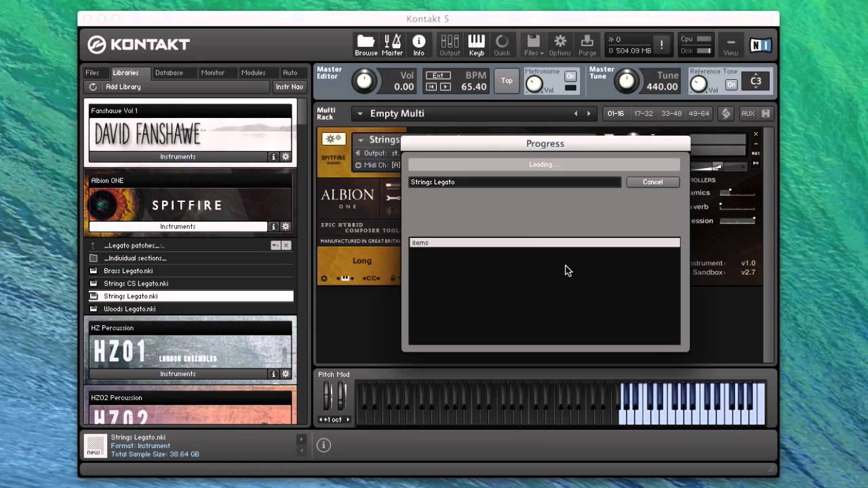Click the rack minimize icon beside AUX
Viewport: 868px width, 488px height.
coord(766,113)
